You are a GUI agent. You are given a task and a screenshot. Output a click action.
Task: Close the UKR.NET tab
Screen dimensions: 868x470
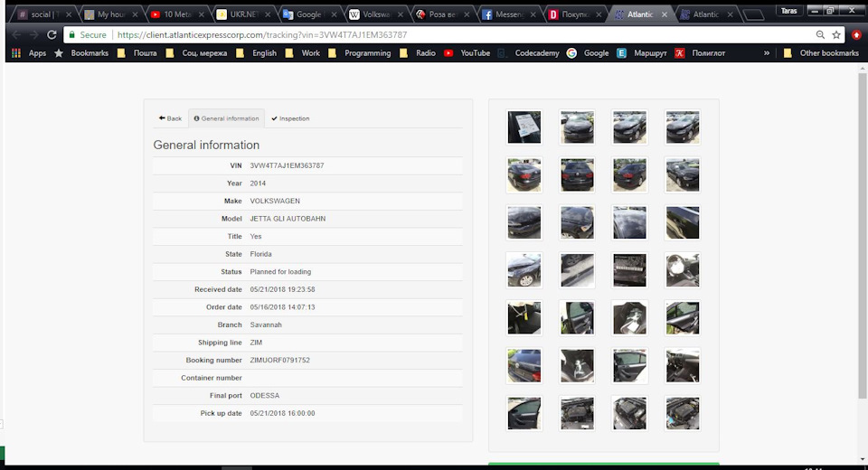click(x=268, y=14)
